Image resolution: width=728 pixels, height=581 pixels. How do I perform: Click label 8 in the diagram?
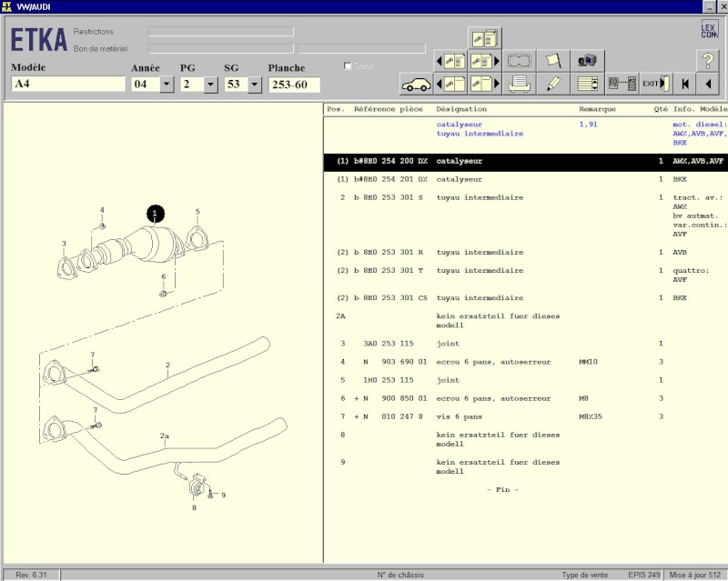click(194, 507)
